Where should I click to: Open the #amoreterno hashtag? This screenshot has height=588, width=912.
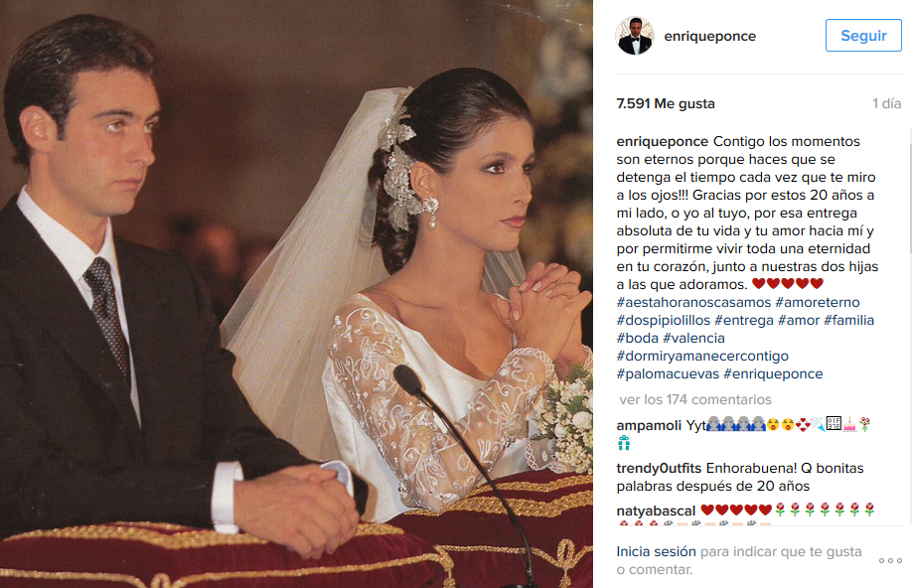point(818,302)
